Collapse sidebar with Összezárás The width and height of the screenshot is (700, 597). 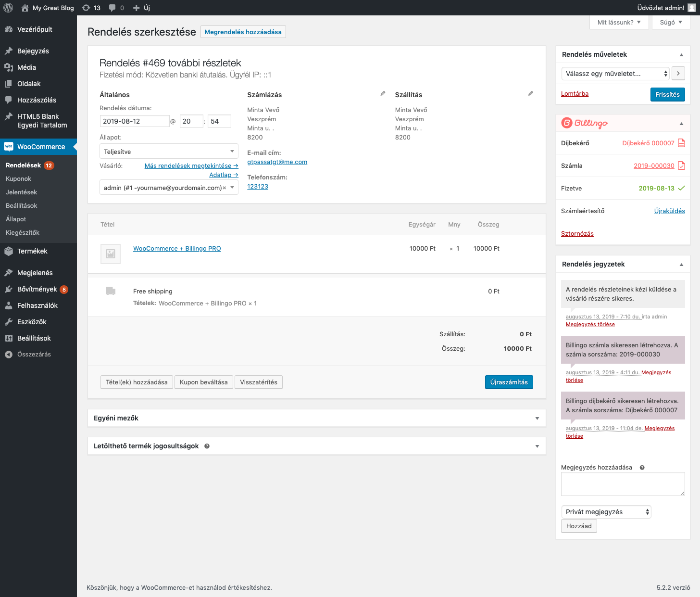pyautogui.click(x=38, y=355)
